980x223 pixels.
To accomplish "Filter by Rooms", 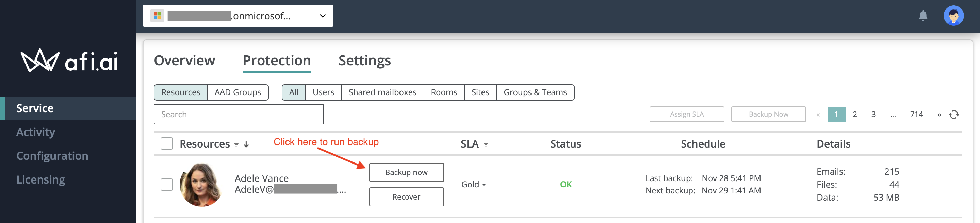I will pos(444,92).
